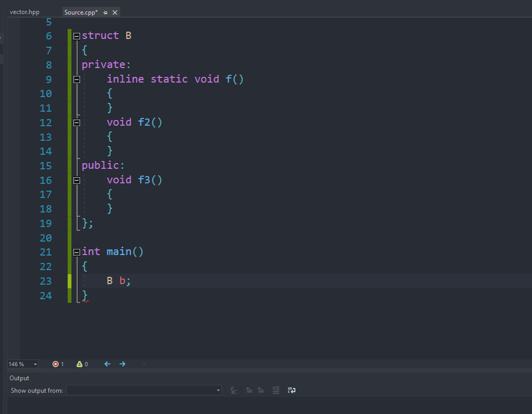
Task: Click the 'inline' keyword on line 9
Action: pos(125,79)
